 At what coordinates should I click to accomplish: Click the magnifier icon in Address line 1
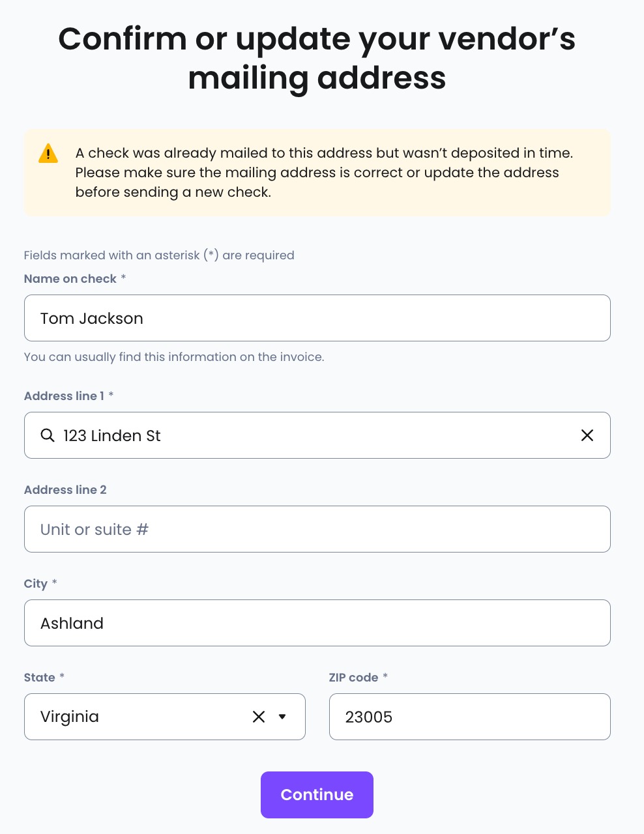[48, 435]
